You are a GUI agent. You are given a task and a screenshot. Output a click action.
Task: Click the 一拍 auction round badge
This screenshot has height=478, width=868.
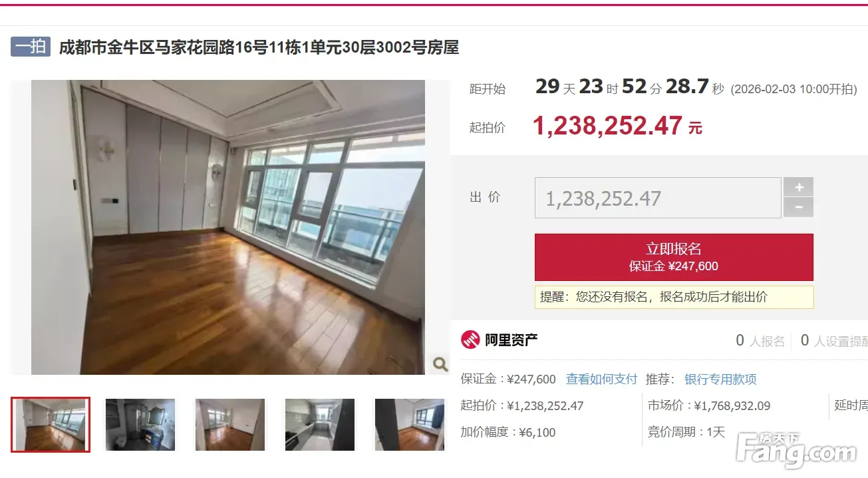31,47
